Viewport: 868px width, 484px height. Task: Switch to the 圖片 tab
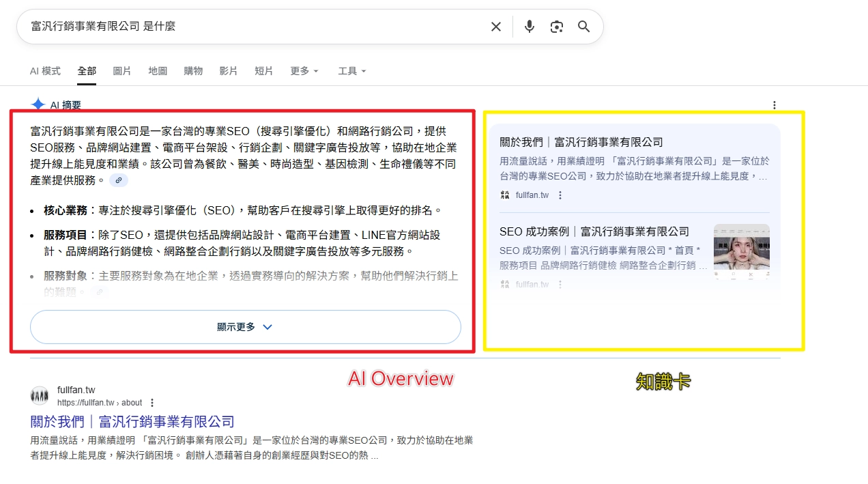click(121, 70)
